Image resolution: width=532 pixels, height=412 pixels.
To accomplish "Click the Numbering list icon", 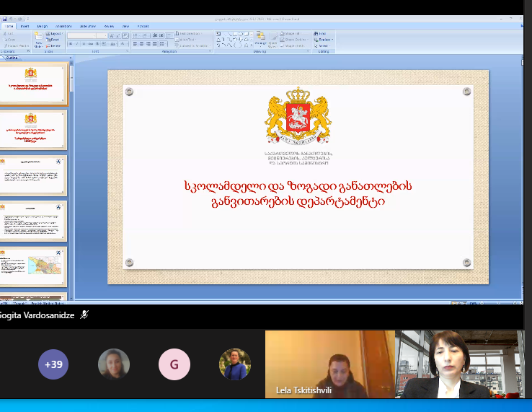I will (x=145, y=35).
